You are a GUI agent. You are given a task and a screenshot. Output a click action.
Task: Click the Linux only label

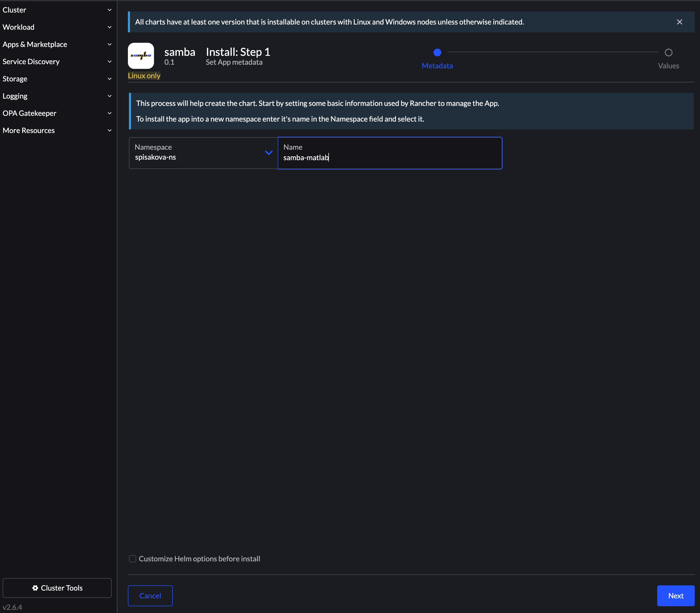[144, 76]
